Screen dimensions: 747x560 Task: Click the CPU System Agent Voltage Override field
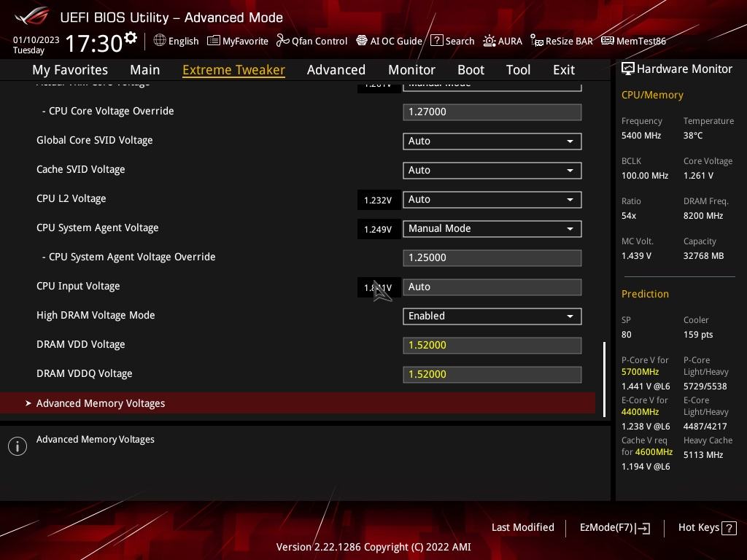pos(492,258)
